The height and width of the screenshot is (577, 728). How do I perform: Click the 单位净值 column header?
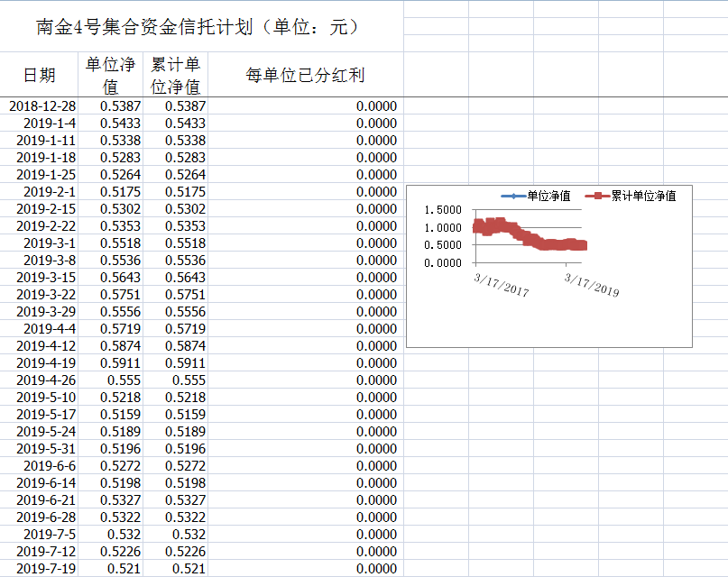110,75
